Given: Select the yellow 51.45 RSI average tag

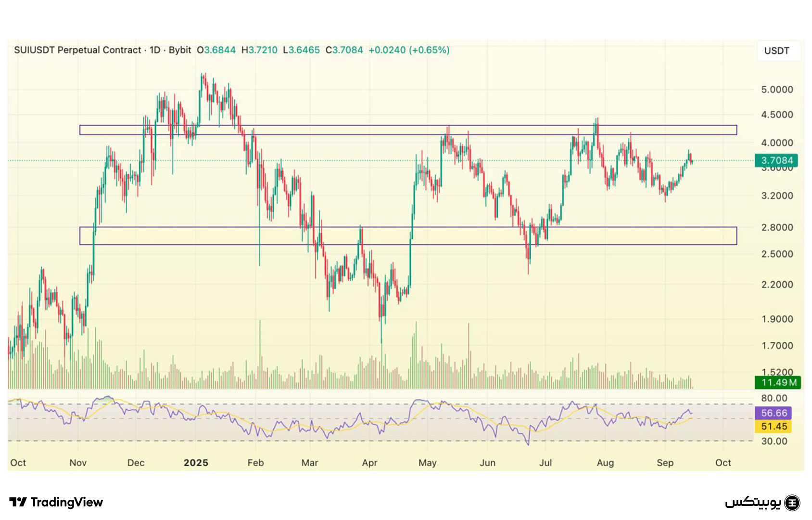Looking at the screenshot, I should click(774, 426).
